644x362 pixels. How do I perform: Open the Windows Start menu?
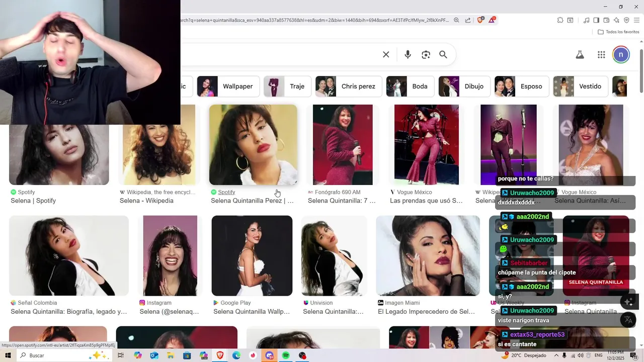pos(8,355)
